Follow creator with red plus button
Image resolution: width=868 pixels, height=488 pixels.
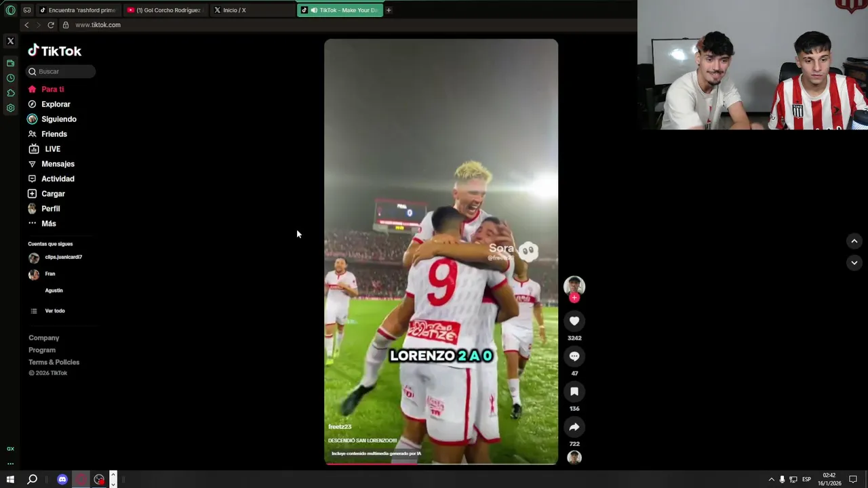574,298
